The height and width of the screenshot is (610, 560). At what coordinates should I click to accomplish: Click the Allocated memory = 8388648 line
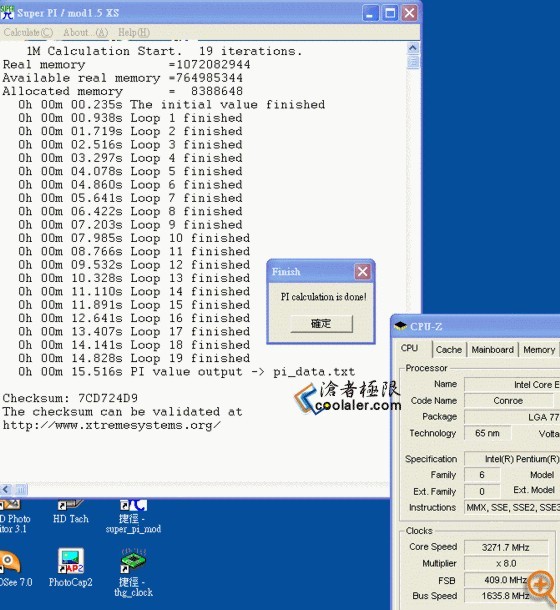(x=123, y=91)
